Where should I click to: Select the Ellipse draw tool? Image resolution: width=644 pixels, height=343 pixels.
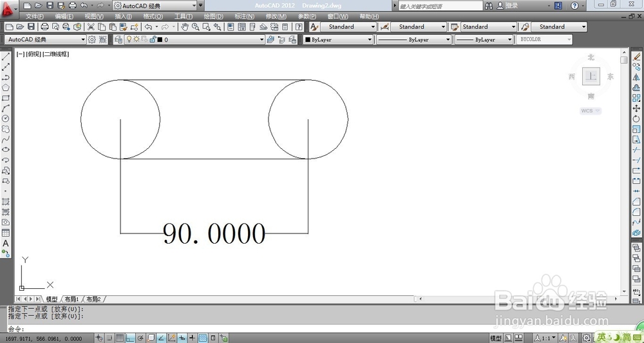coord(6,150)
